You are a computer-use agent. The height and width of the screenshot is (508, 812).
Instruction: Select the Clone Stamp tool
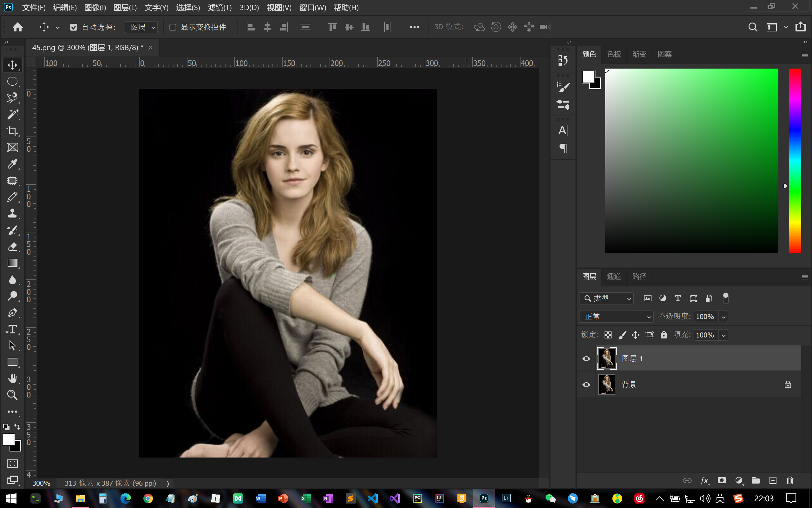point(12,213)
